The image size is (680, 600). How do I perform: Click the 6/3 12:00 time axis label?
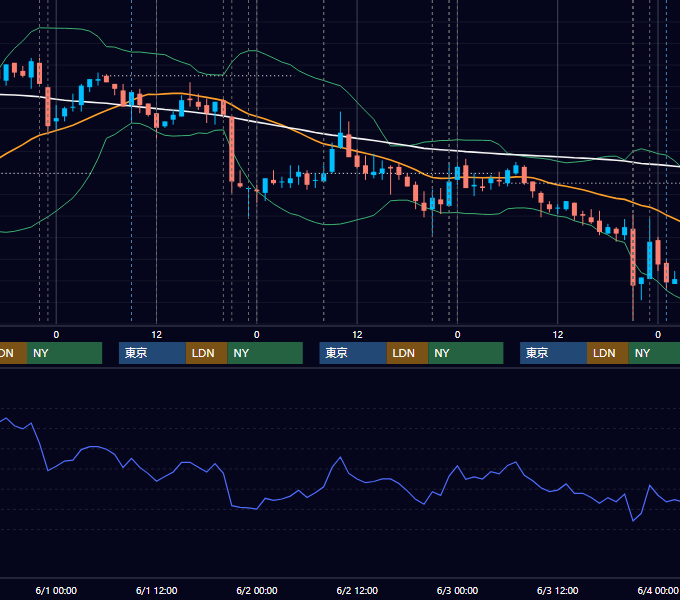pos(558,590)
